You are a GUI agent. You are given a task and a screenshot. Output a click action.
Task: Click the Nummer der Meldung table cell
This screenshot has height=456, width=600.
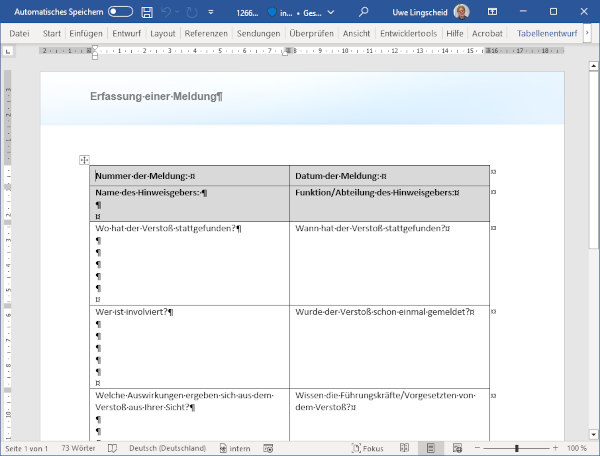(190, 176)
